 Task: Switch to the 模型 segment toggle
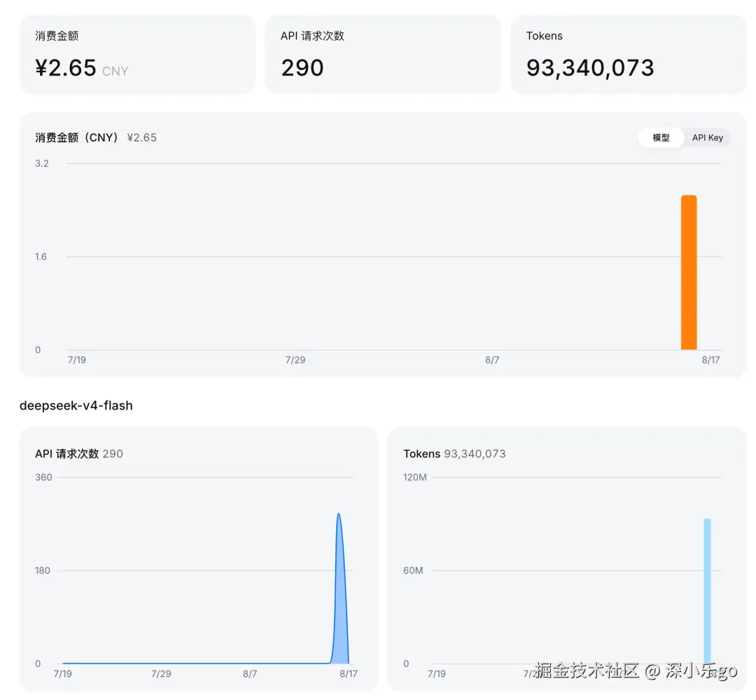tap(661, 138)
